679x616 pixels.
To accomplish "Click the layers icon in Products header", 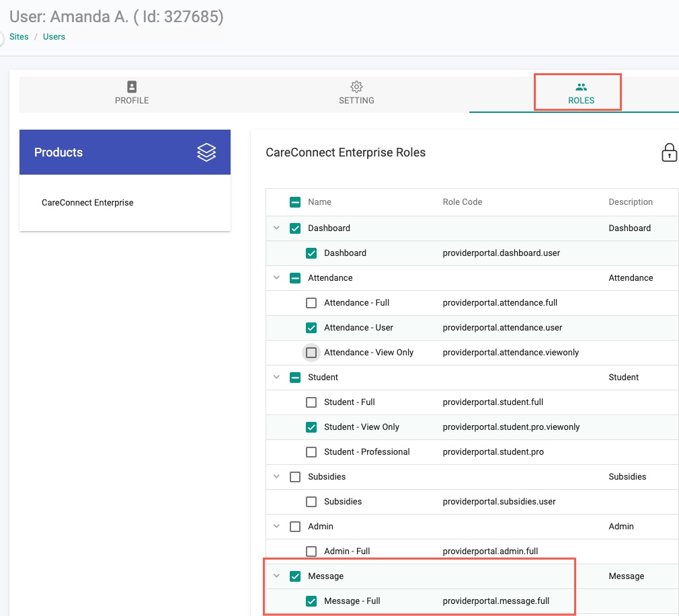I will (206, 152).
